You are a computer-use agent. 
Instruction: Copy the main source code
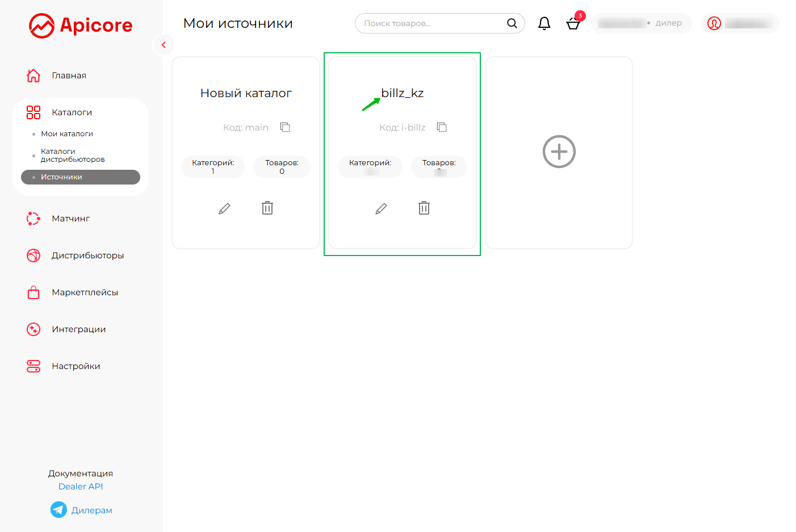(x=285, y=127)
